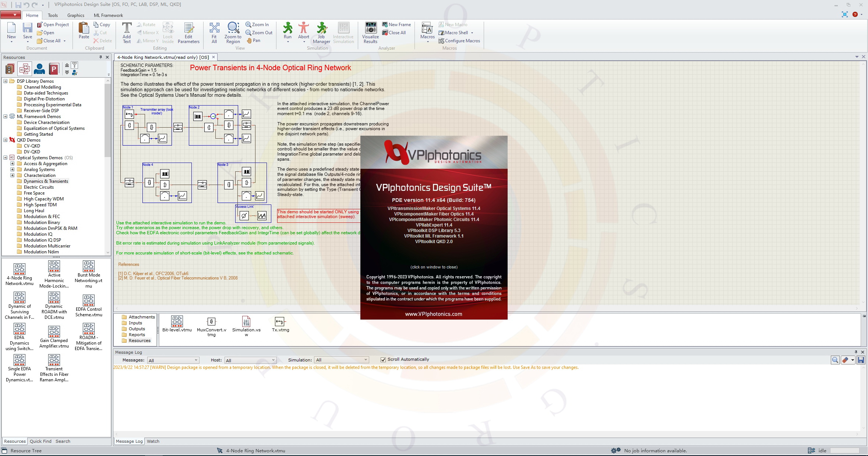Collapse the QKD Demos node

pos(6,140)
